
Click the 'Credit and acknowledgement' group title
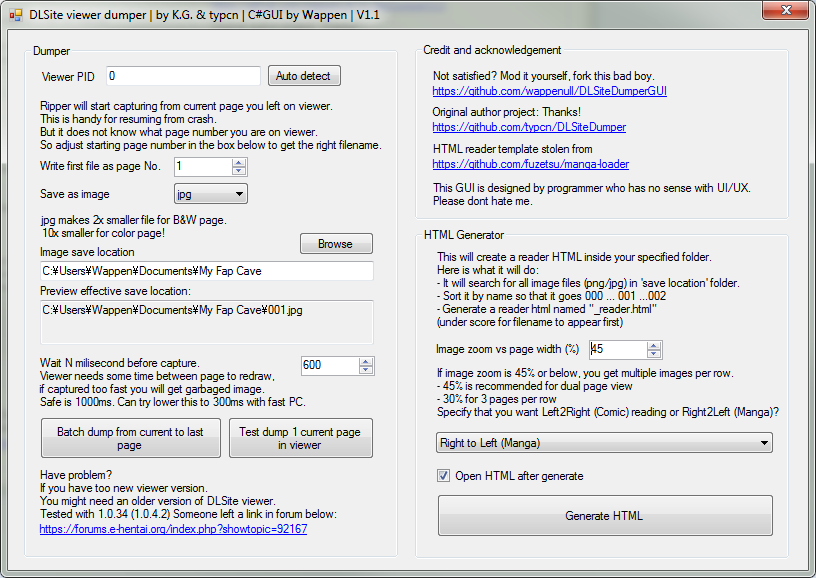(492, 50)
